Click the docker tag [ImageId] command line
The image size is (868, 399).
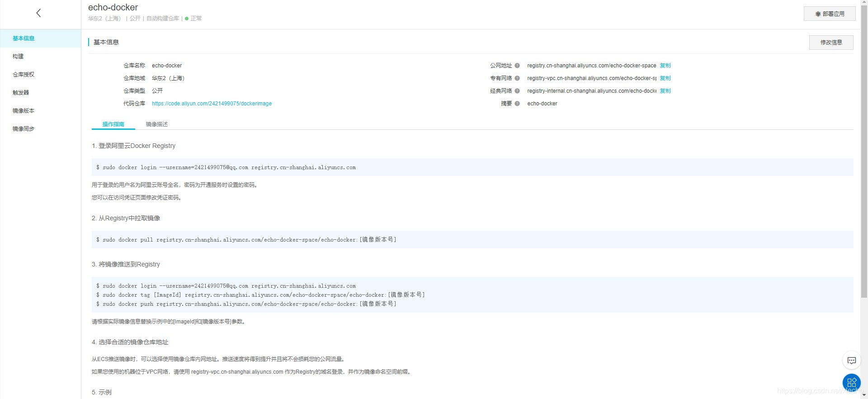click(260, 295)
